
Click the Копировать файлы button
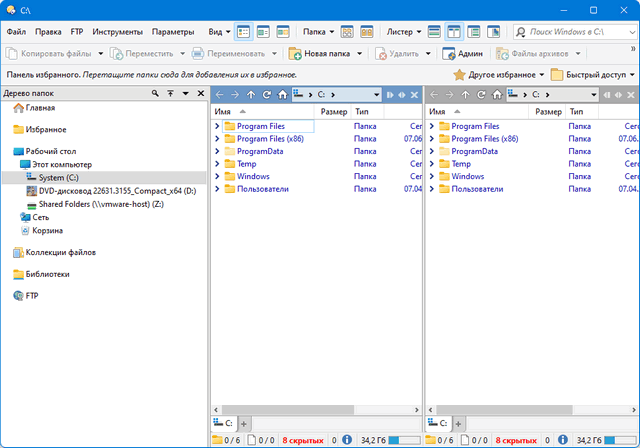49,53
